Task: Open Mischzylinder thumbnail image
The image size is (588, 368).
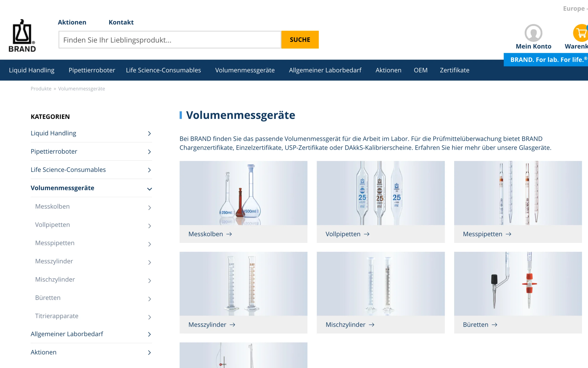Action: [381, 284]
